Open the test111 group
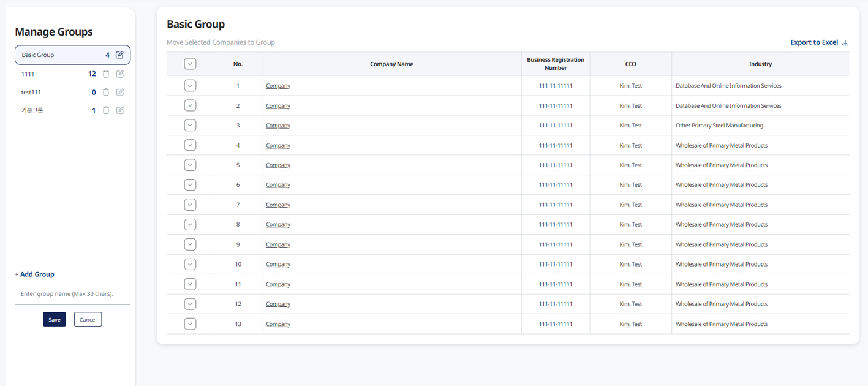 (x=31, y=93)
